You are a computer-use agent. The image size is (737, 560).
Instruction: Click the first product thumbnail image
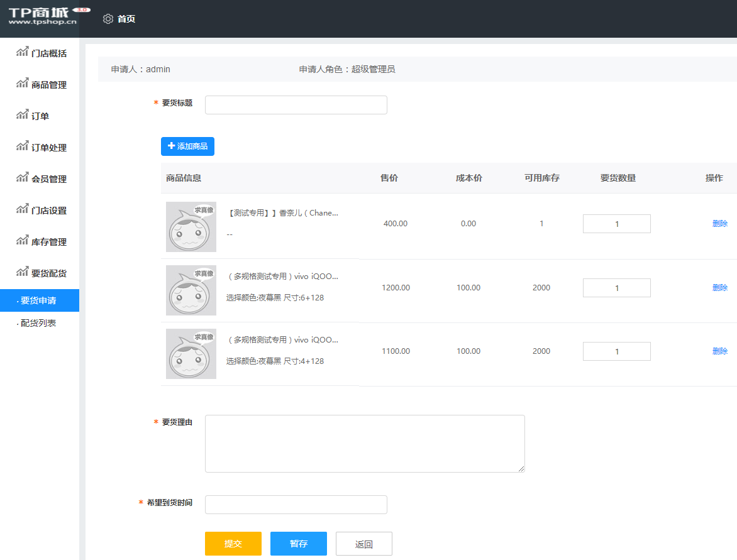pos(191,226)
